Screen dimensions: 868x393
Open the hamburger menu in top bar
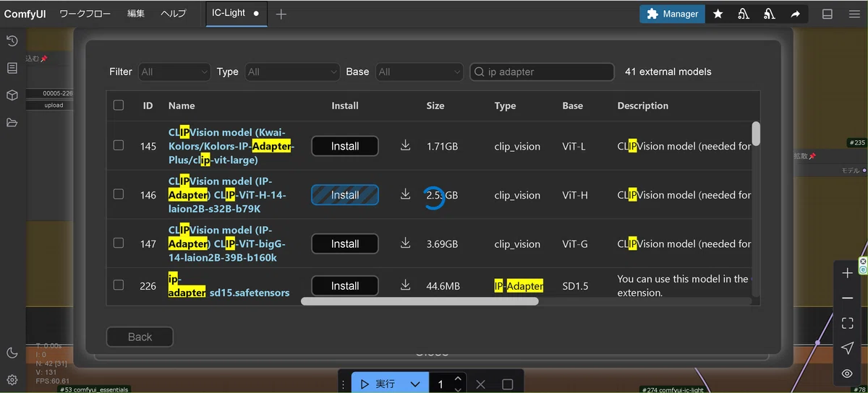click(853, 14)
